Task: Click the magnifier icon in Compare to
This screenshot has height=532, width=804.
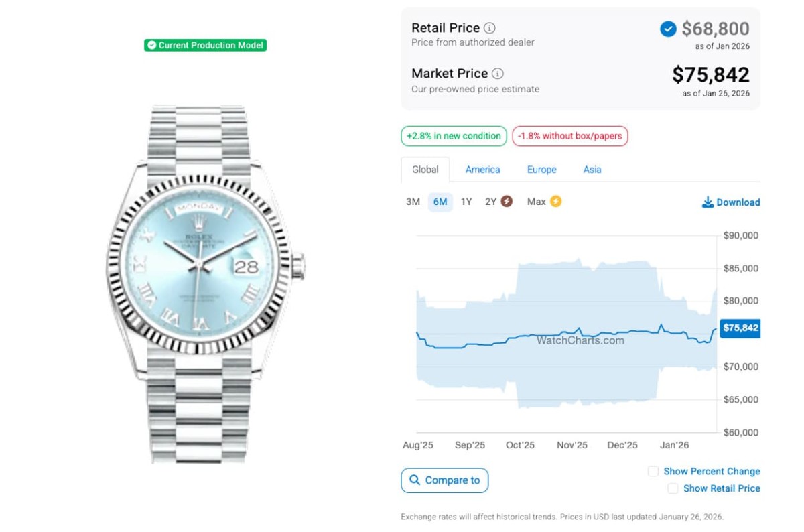Action: (415, 480)
